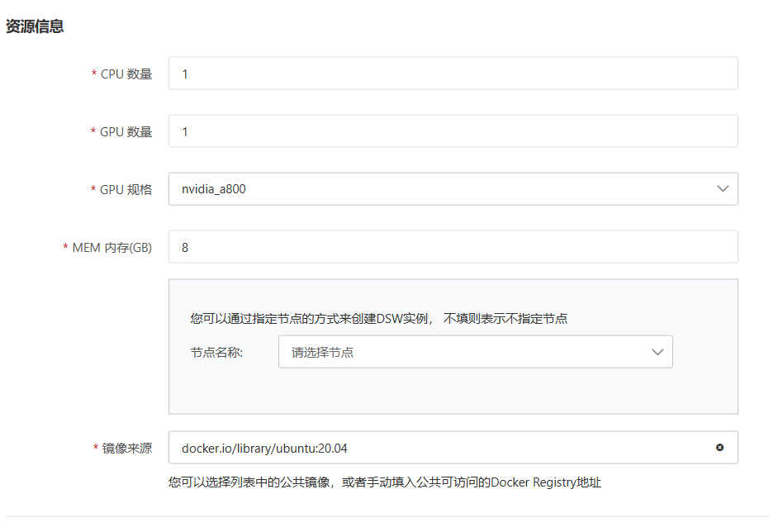Open the 请选择节点 node selector
This screenshot has height=532, width=769.
475,351
